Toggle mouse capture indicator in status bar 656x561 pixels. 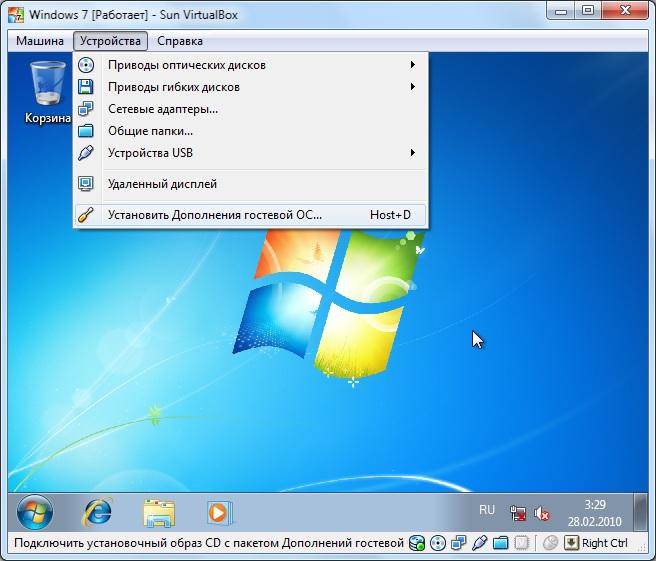pyautogui.click(x=550, y=543)
